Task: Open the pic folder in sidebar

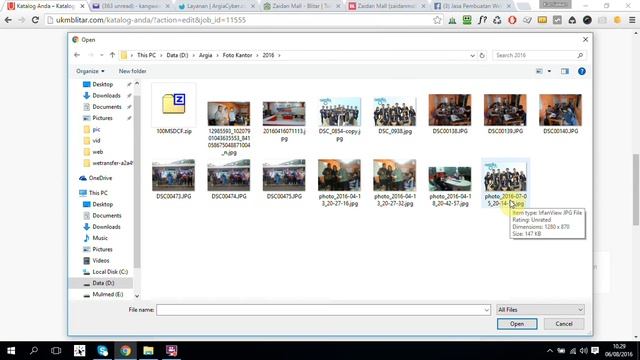Action: pos(96,129)
